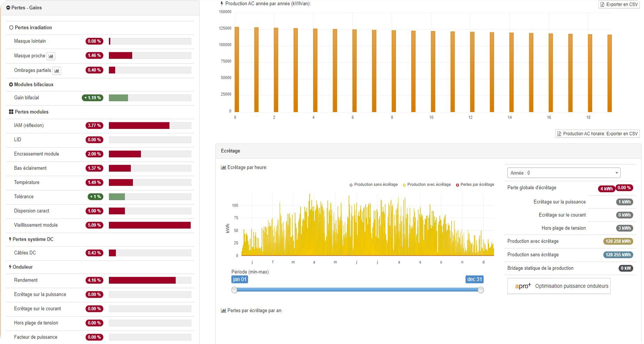Open chart icon next to Ombrages partiels

[56, 71]
